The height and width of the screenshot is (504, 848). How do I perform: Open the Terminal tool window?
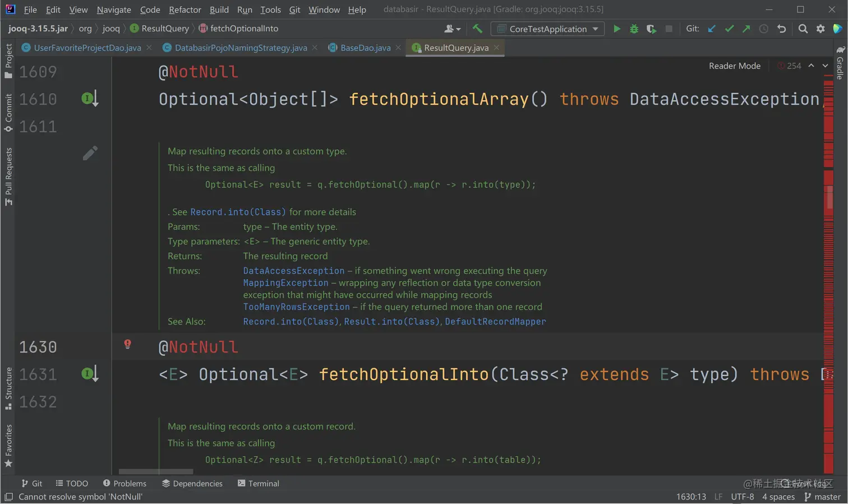tap(258, 483)
